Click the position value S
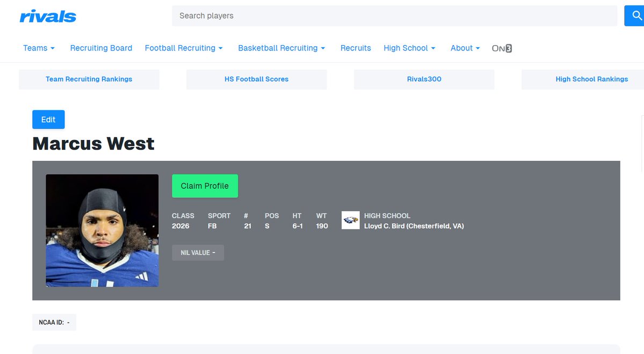 [267, 226]
